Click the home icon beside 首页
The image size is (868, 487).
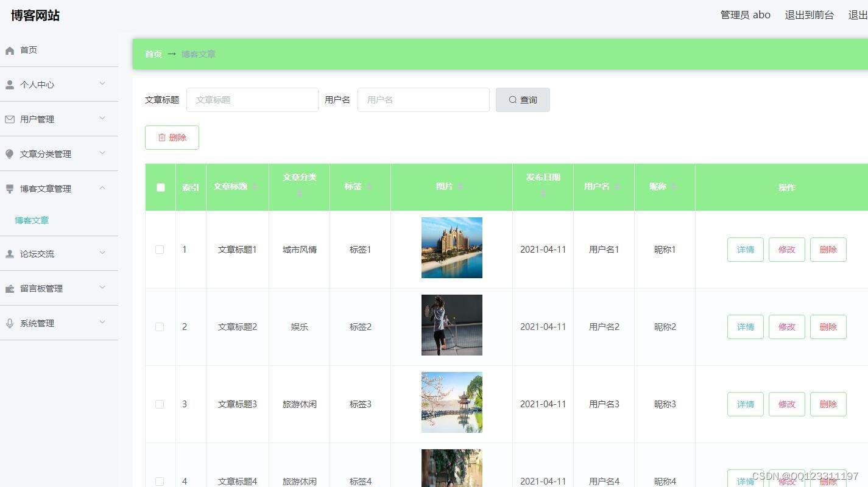tap(10, 51)
